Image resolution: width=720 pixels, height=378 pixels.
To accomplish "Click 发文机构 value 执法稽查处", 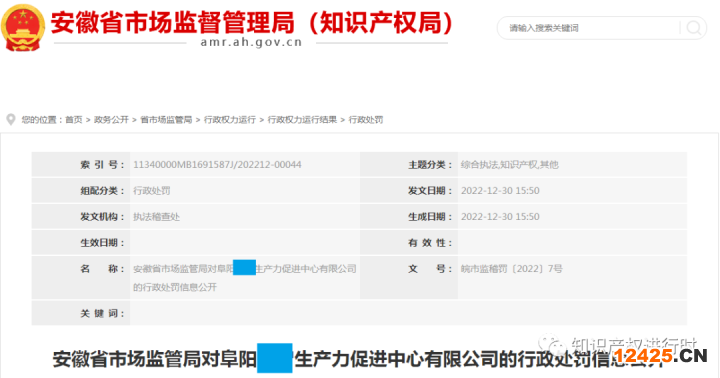I will (156, 217).
